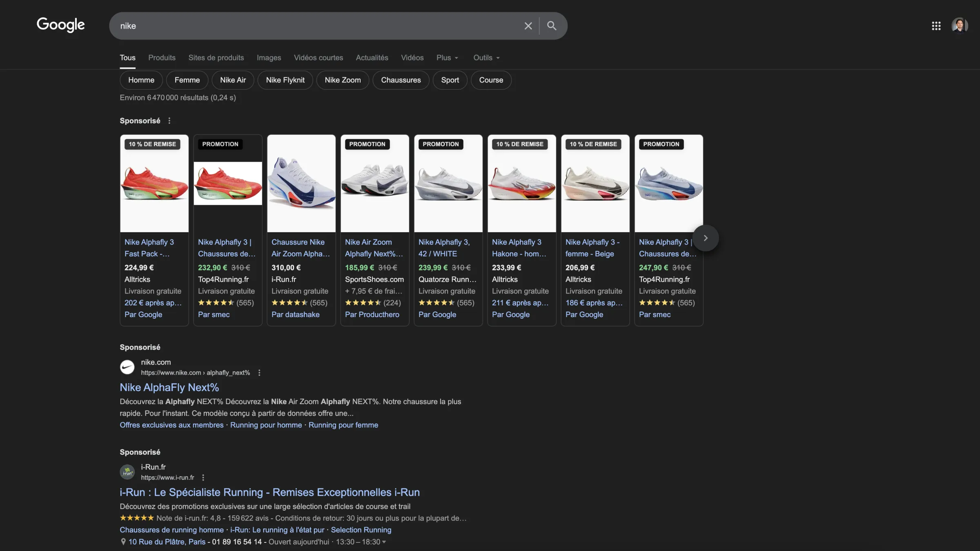
Task: Open the Google account profile picture
Action: point(960,26)
